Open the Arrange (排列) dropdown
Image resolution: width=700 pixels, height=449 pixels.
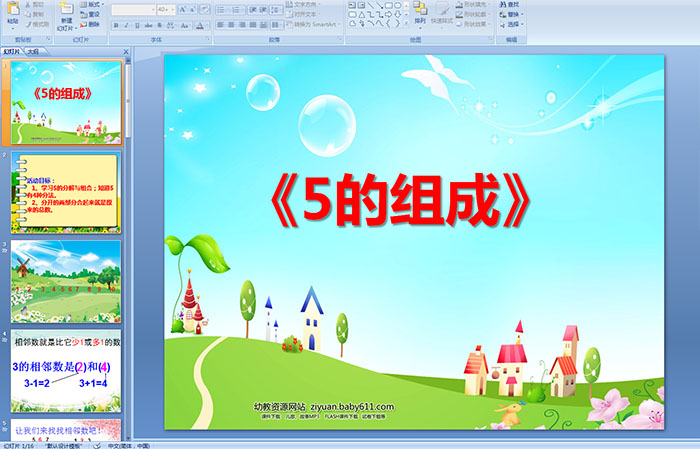[x=420, y=13]
